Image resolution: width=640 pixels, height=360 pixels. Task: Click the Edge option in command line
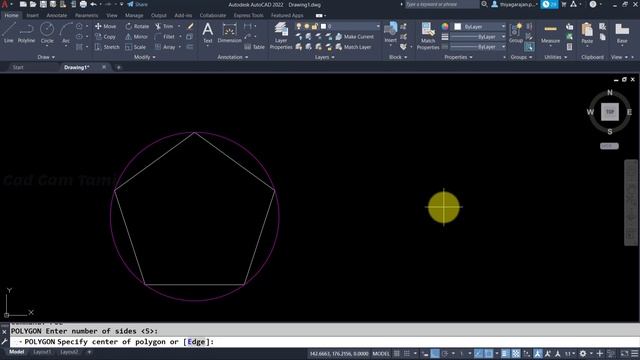(196, 342)
